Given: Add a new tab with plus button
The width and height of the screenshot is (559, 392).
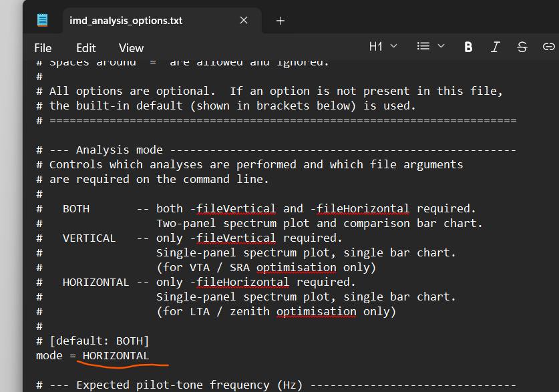Looking at the screenshot, I should click(x=281, y=21).
